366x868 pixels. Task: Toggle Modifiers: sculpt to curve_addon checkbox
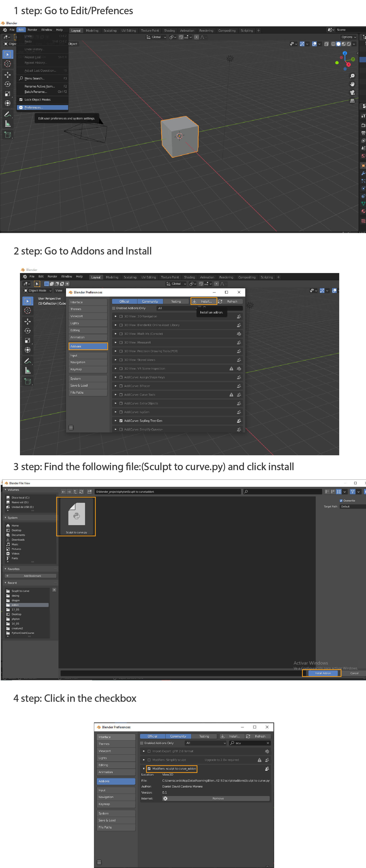click(149, 769)
